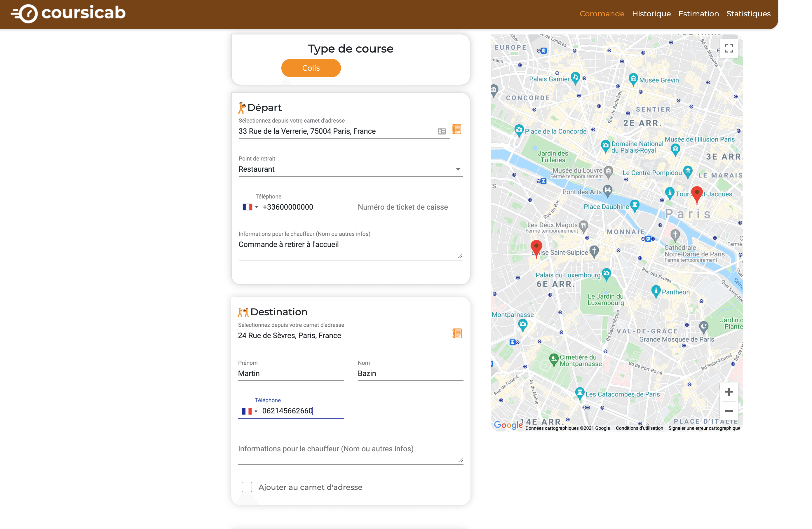Open country flag selector for Destination phone

pos(249,411)
